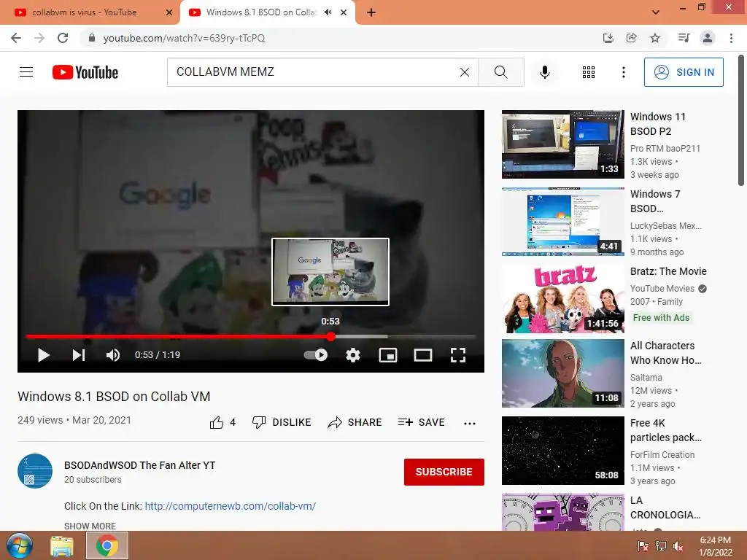This screenshot has height=560, width=747.
Task: Click the page vertical scrollbar
Action: 741,122
